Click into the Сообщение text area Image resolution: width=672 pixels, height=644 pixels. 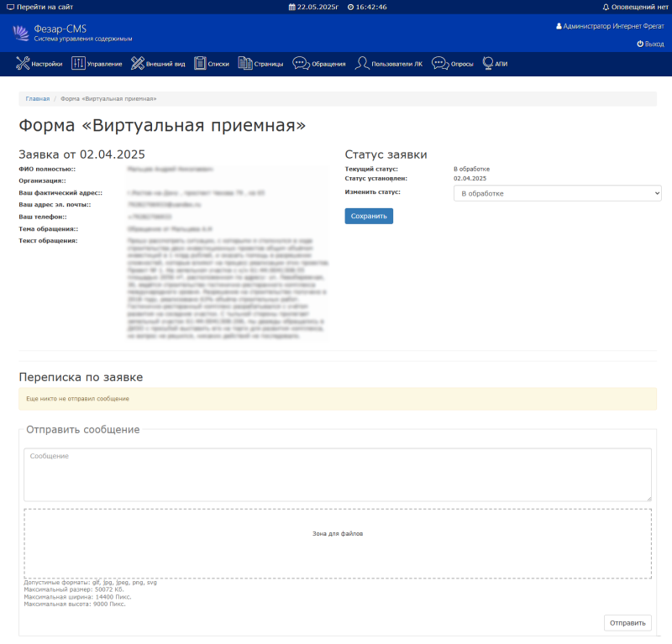pyautogui.click(x=337, y=474)
